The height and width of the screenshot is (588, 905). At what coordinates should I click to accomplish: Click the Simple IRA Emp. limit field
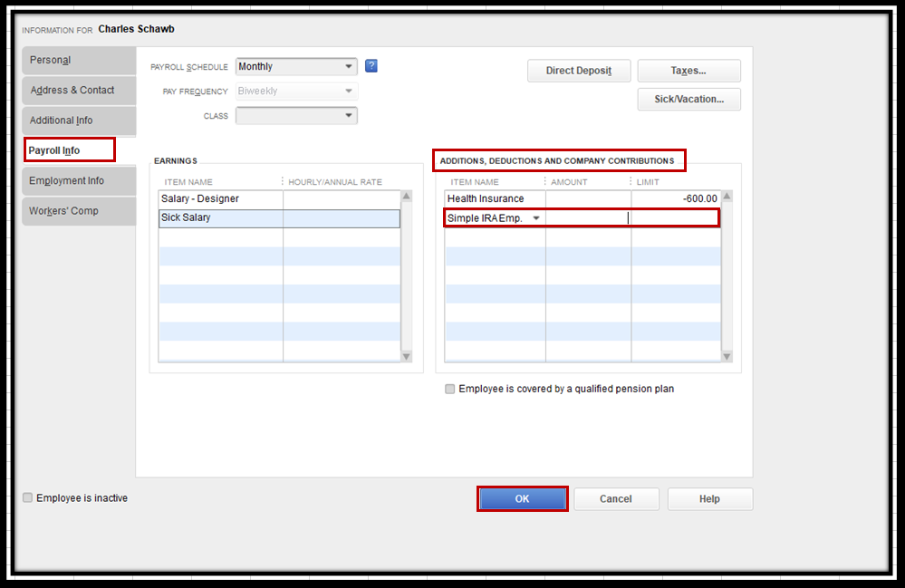pyautogui.click(x=675, y=218)
